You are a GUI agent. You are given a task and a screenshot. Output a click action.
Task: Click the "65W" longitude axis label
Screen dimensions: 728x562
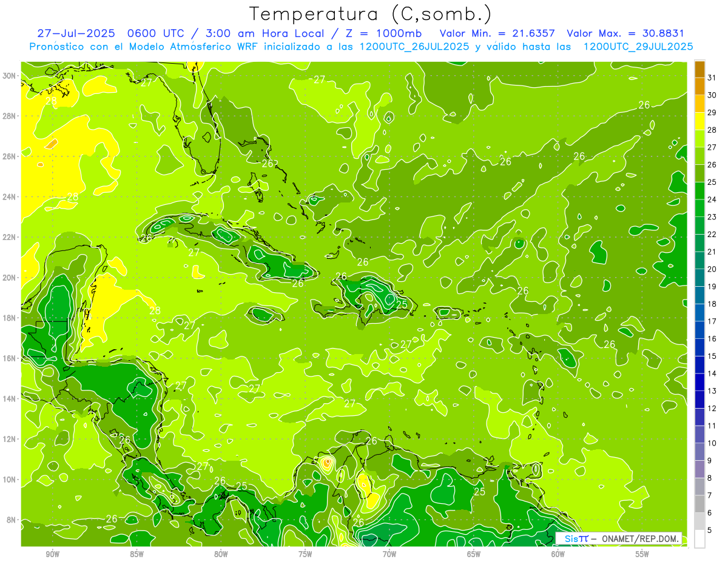[x=474, y=554]
